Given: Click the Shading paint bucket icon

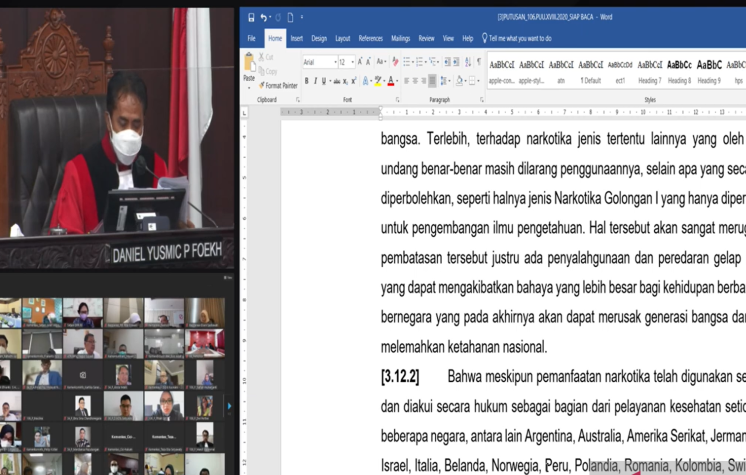Looking at the screenshot, I should tap(460, 81).
